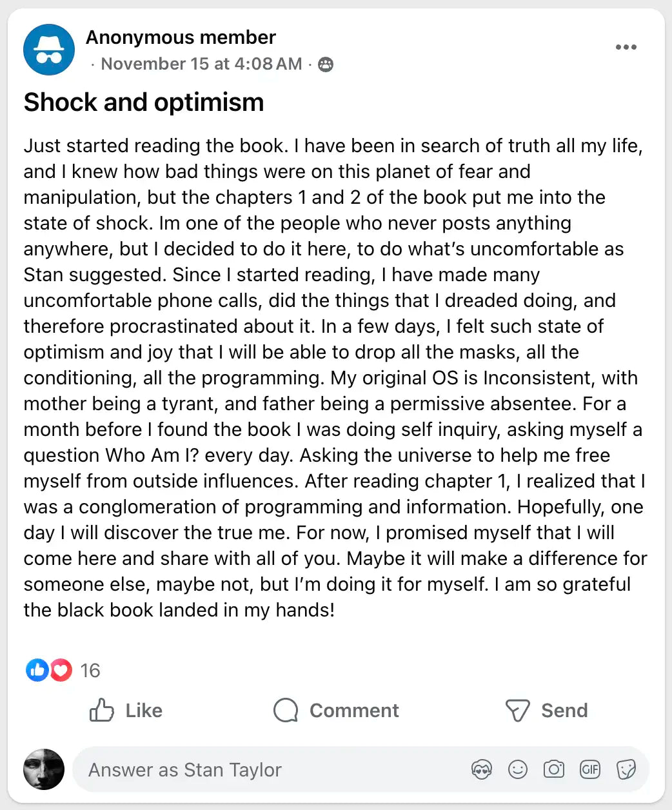This screenshot has height=810, width=672.
Task: View who reacted via the 16 count
Action: pyautogui.click(x=90, y=671)
